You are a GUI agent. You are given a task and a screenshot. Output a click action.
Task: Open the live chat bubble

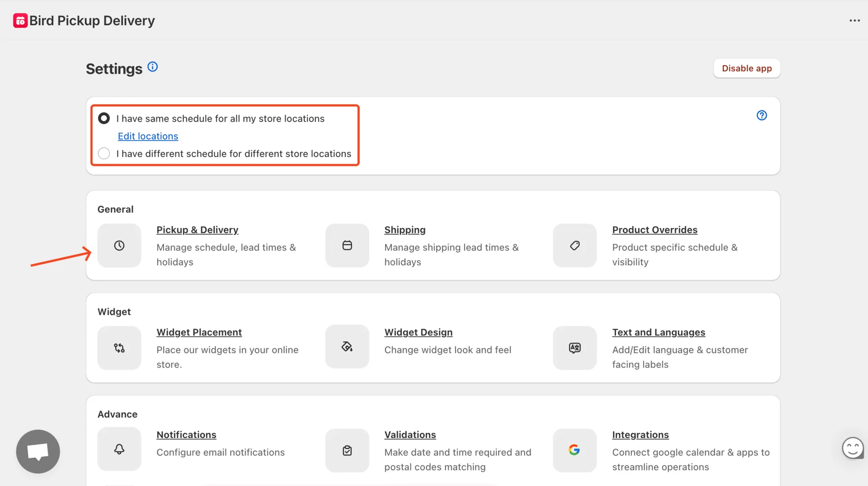click(x=38, y=451)
